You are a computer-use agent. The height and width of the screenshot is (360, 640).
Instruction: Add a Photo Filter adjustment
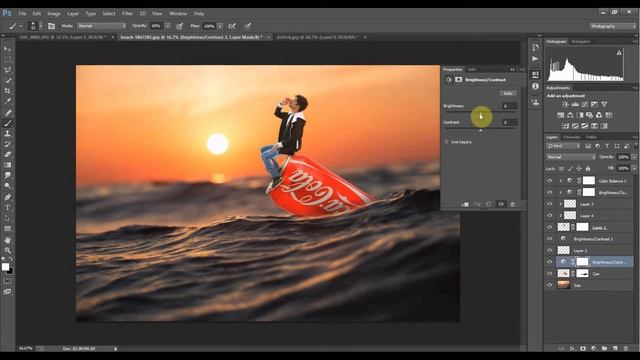point(589,115)
